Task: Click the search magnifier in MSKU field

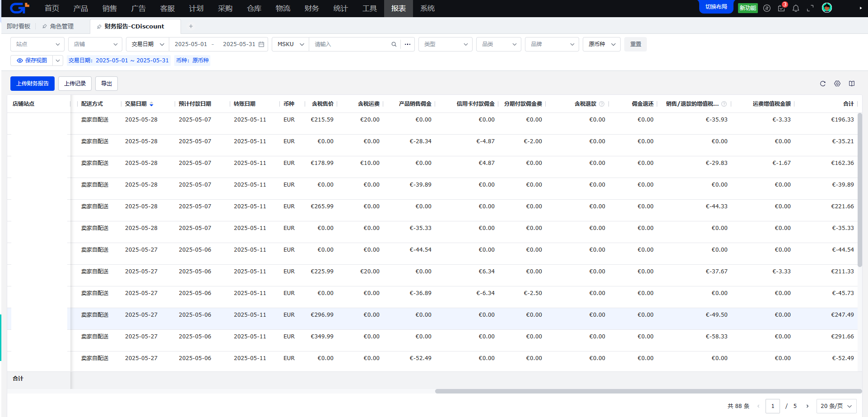Action: pos(394,44)
